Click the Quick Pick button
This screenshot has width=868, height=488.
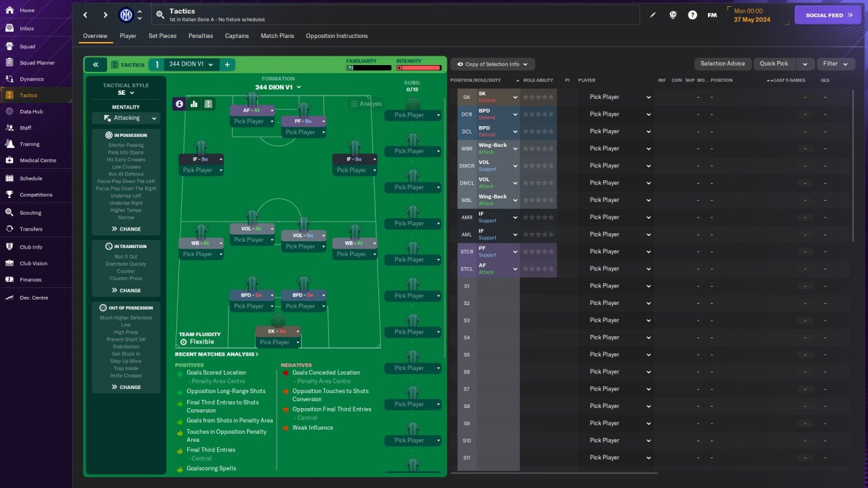pyautogui.click(x=774, y=64)
